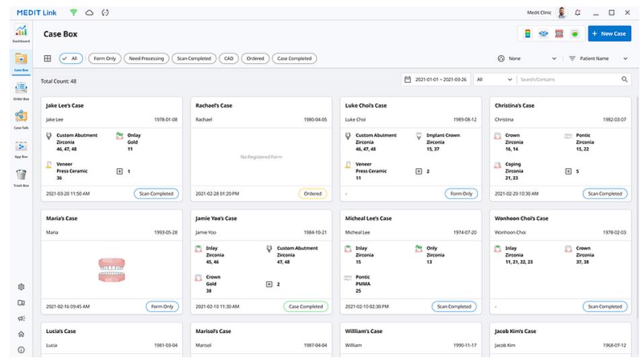Open the Dashboard from the sidebar

tap(21, 32)
